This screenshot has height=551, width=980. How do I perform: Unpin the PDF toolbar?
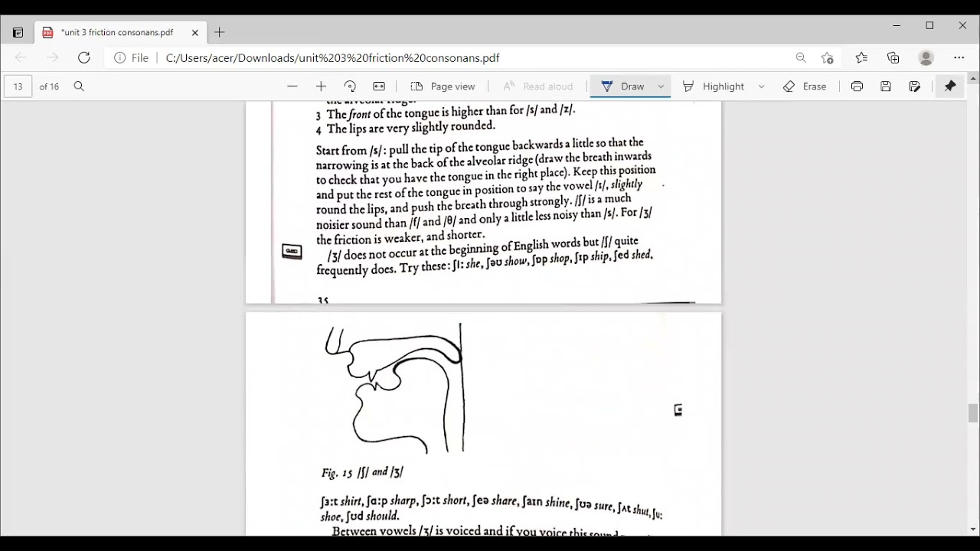[950, 86]
